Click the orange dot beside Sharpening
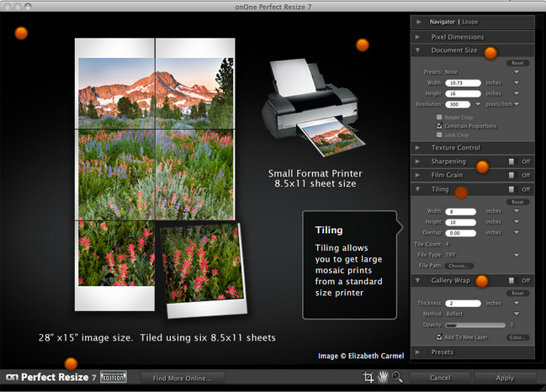Viewport: 546px width, 392px height. tap(482, 167)
